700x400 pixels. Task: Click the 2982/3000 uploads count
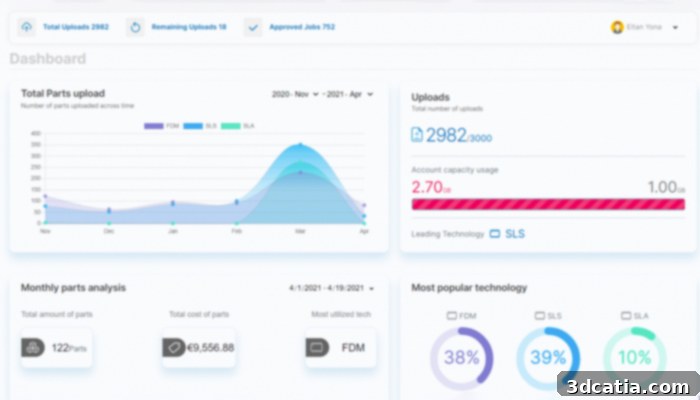coord(459,135)
